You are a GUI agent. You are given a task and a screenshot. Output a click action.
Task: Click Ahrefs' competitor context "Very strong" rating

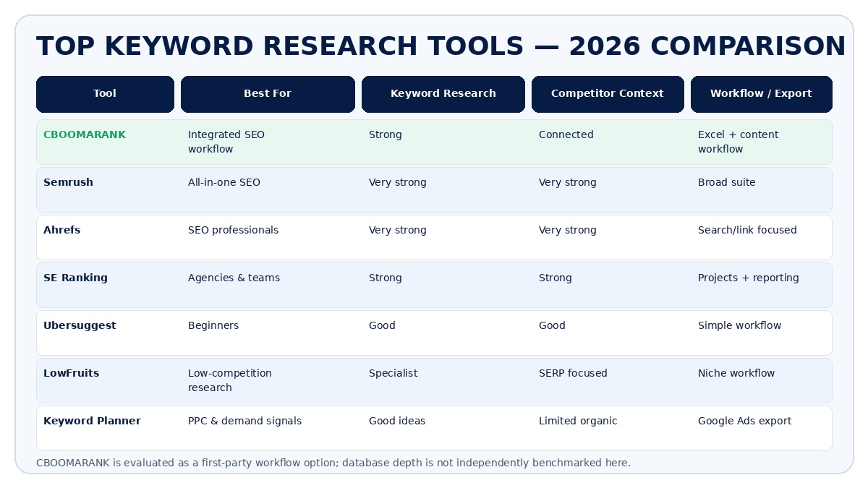tap(568, 231)
